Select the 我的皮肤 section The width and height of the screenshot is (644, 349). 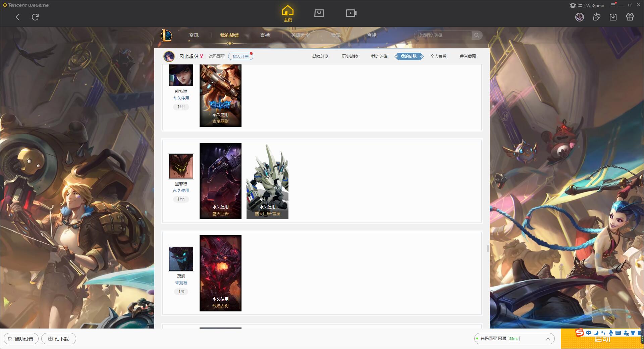(x=409, y=56)
